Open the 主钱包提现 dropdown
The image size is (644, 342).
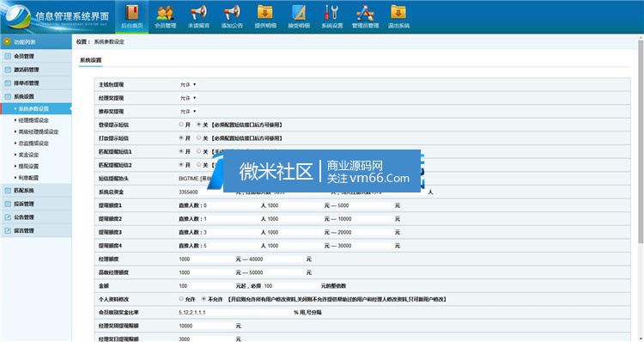pyautogui.click(x=188, y=84)
